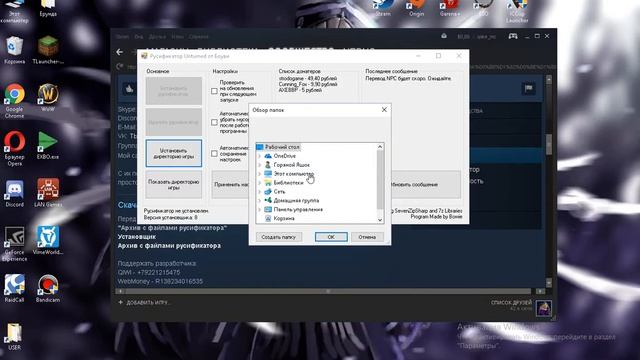The height and width of the screenshot is (360, 640).
Task: Click Создать папку button
Action: pos(278,237)
